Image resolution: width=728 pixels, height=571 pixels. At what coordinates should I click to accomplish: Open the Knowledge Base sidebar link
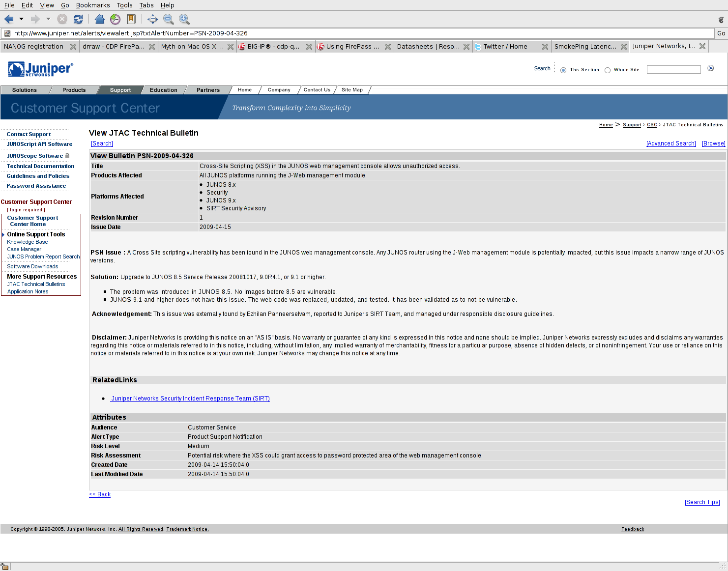[x=28, y=242]
